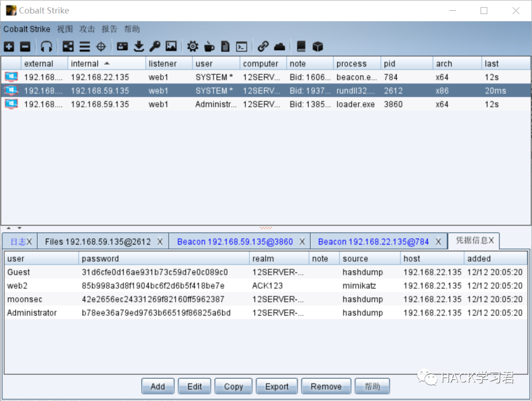This screenshot has width=532, height=401.
Task: Click the headphones listeners icon in toolbar
Action: [46, 47]
